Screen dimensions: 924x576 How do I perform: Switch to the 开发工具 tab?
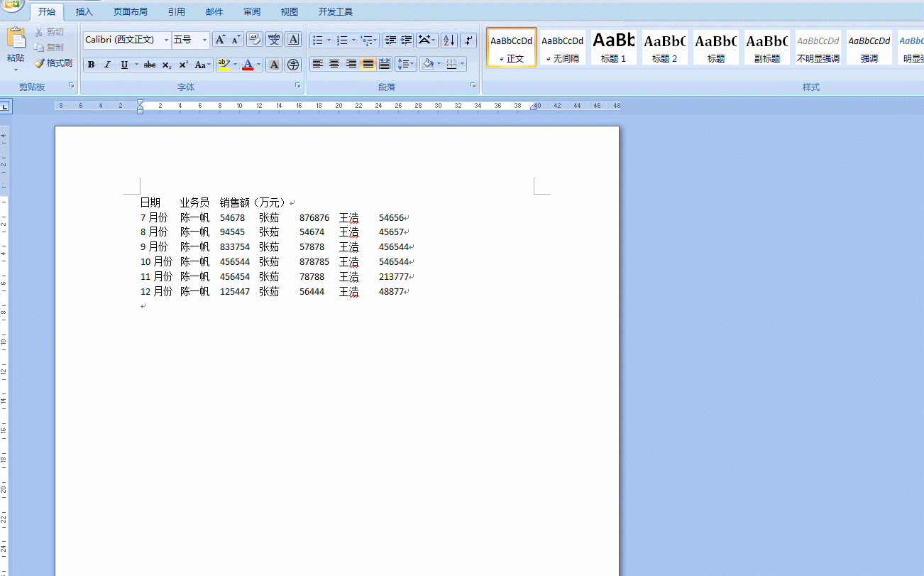tap(336, 12)
